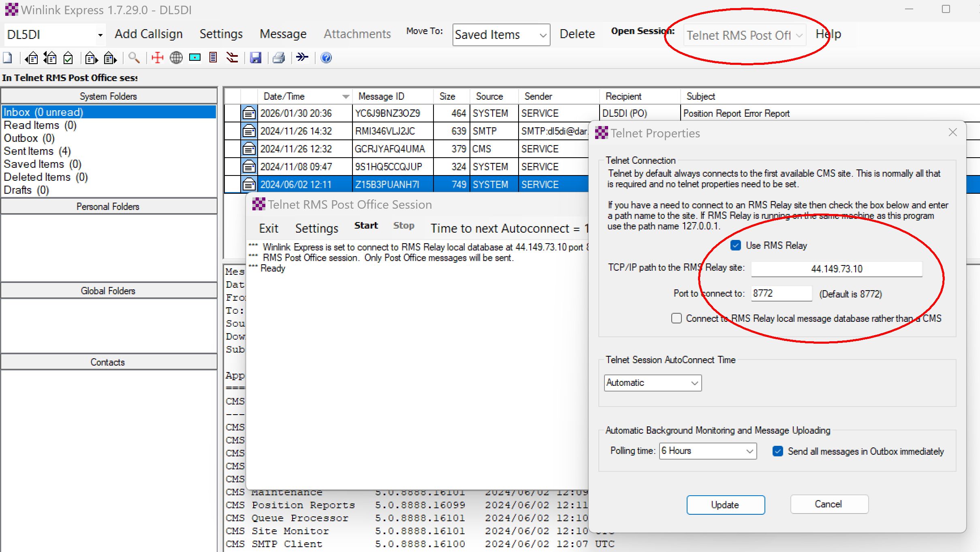Click Add Callsign in the menu bar
980x552 pixels.
pos(148,34)
